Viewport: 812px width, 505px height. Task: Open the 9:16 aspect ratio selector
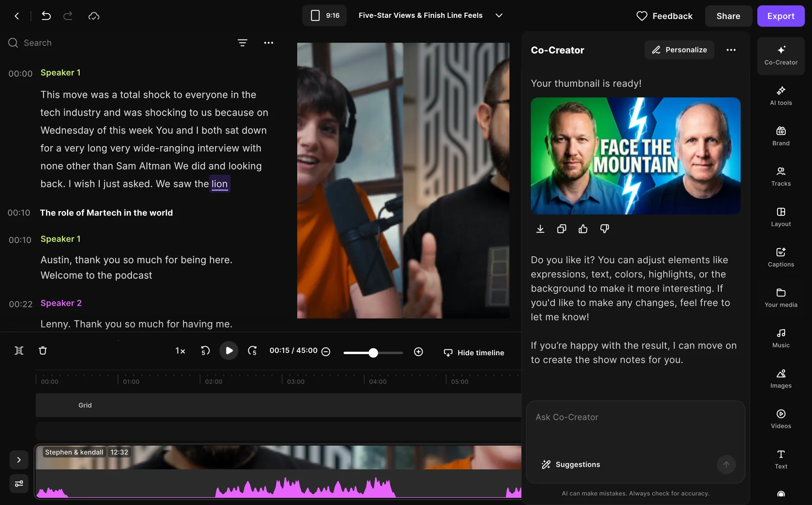click(325, 15)
